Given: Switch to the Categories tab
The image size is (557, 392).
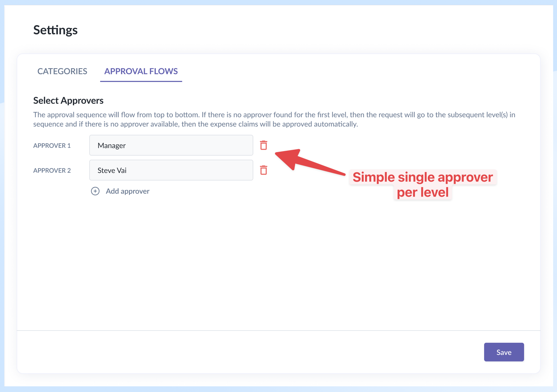Looking at the screenshot, I should [x=62, y=71].
